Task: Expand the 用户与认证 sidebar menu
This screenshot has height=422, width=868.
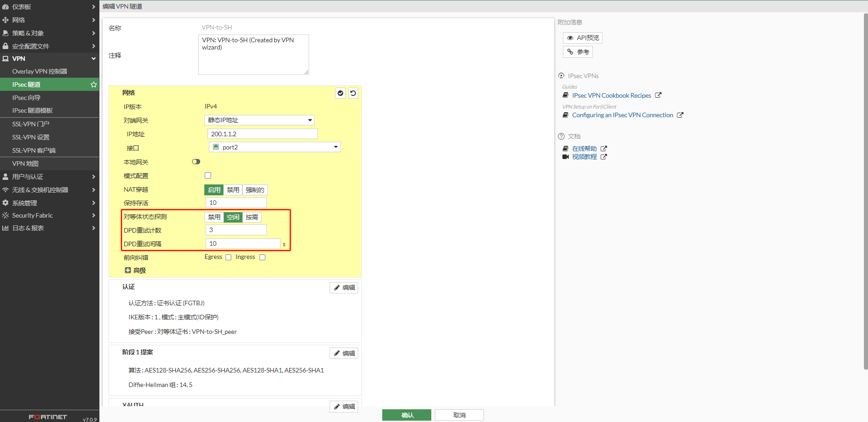Action: pos(49,177)
